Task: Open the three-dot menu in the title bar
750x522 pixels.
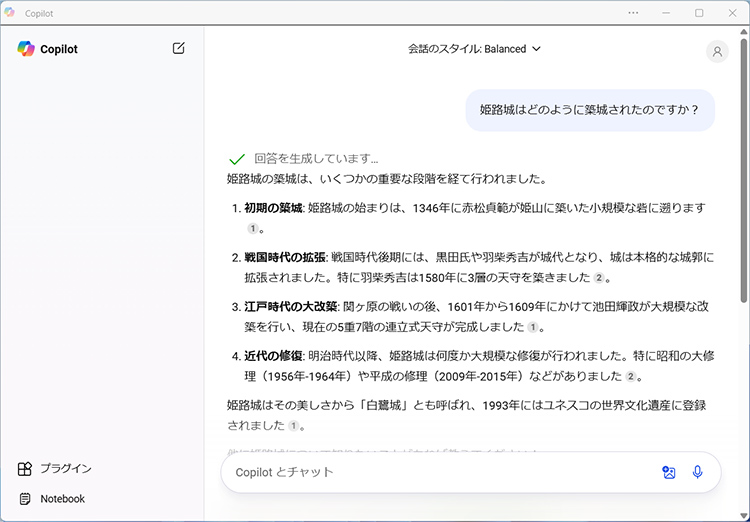Action: [x=633, y=13]
